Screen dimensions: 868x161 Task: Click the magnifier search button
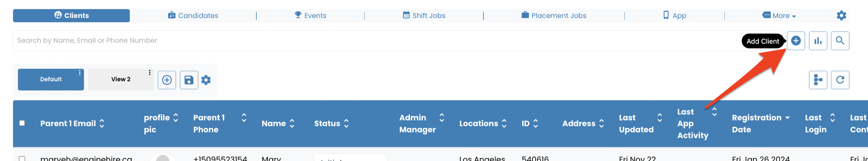pyautogui.click(x=840, y=41)
